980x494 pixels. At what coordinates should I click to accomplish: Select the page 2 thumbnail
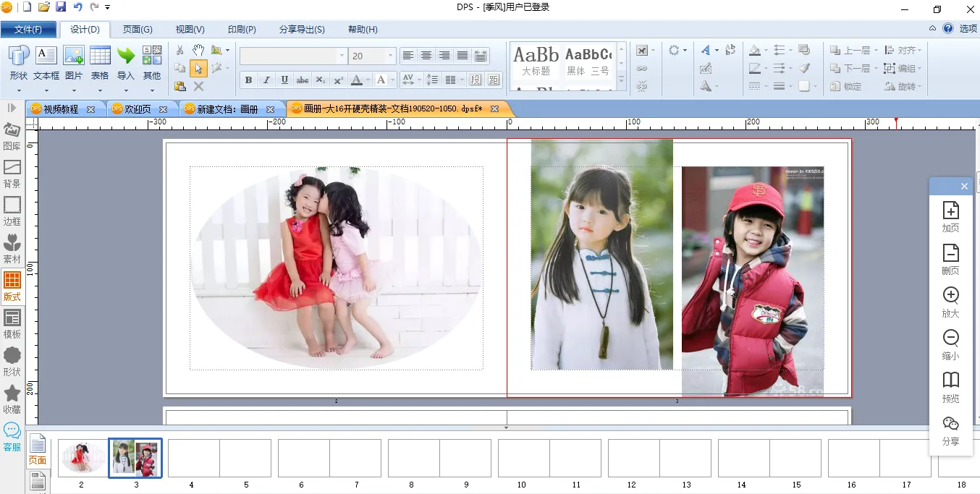pyautogui.click(x=82, y=458)
